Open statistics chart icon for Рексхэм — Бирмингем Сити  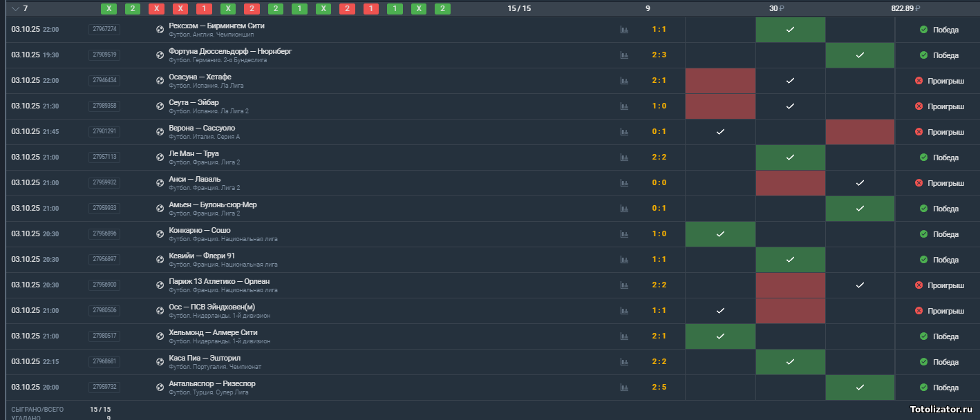coord(624,30)
